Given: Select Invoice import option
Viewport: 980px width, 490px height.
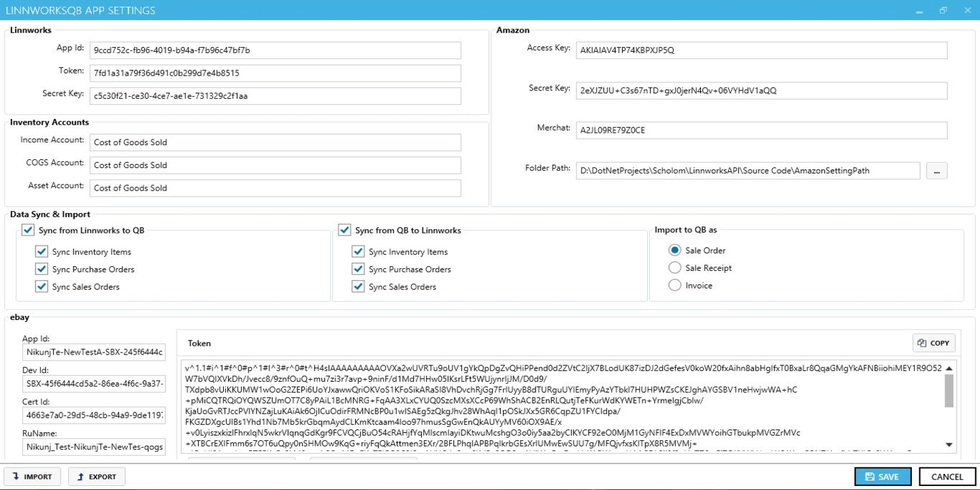Looking at the screenshot, I should [x=674, y=285].
